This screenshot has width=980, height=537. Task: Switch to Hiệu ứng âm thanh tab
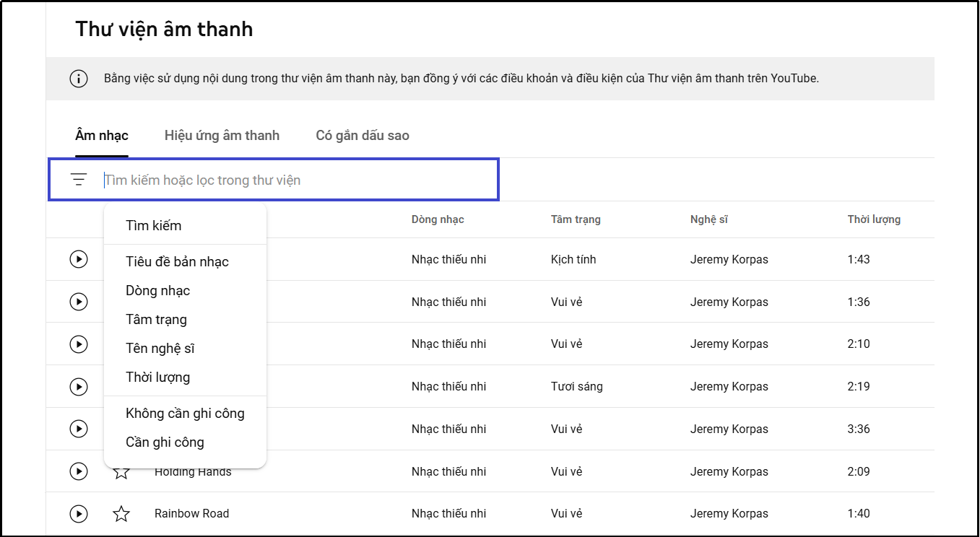point(222,136)
